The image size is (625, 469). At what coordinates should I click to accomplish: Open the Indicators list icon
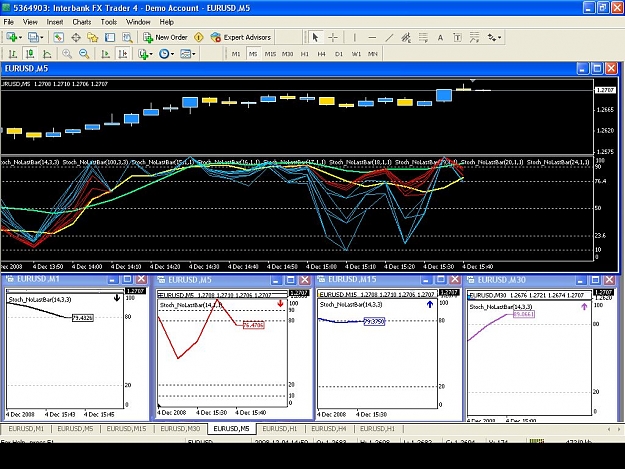click(x=143, y=53)
